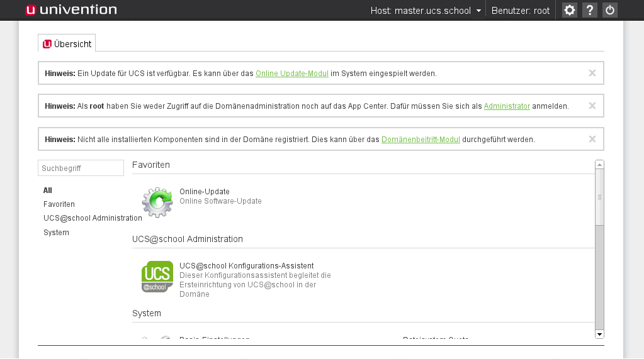
Task: Dismiss the domain registration notice
Action: [592, 139]
